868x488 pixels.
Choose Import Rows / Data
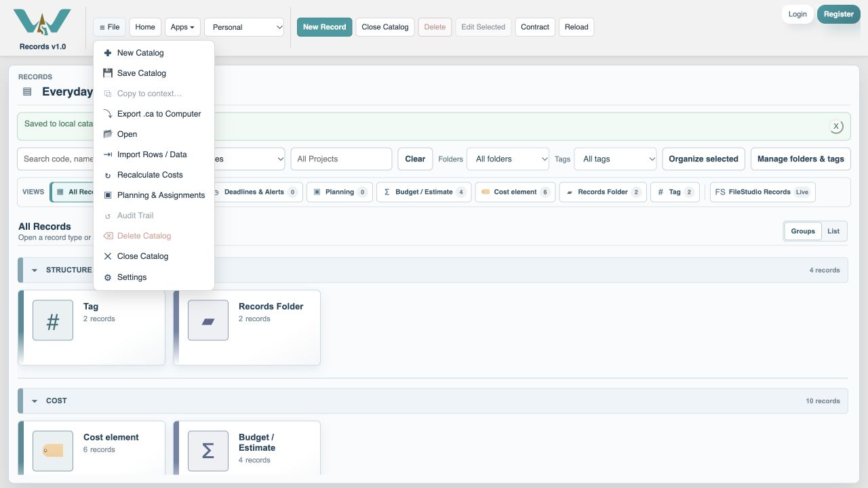[x=154, y=155]
